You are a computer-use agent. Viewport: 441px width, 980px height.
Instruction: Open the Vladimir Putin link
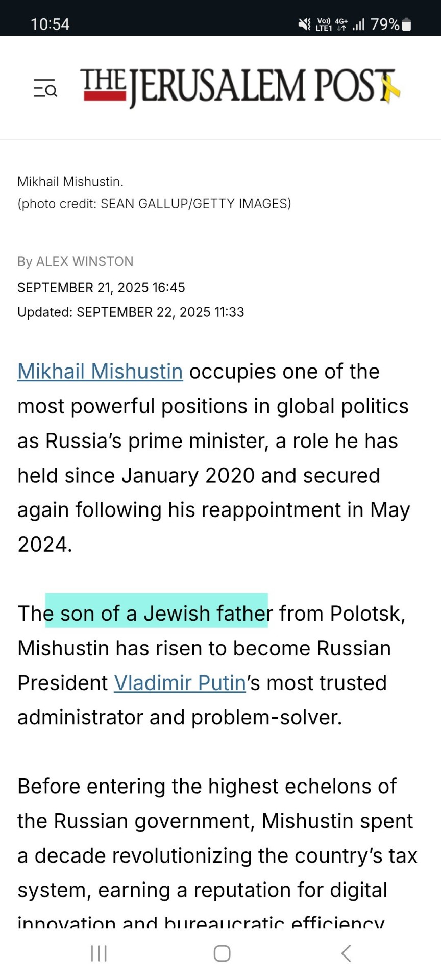[180, 683]
